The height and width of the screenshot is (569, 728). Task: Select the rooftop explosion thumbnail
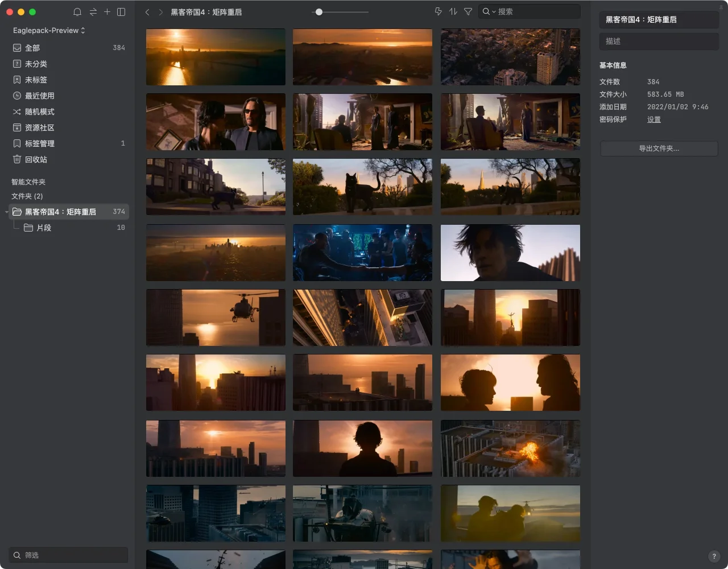tap(511, 448)
